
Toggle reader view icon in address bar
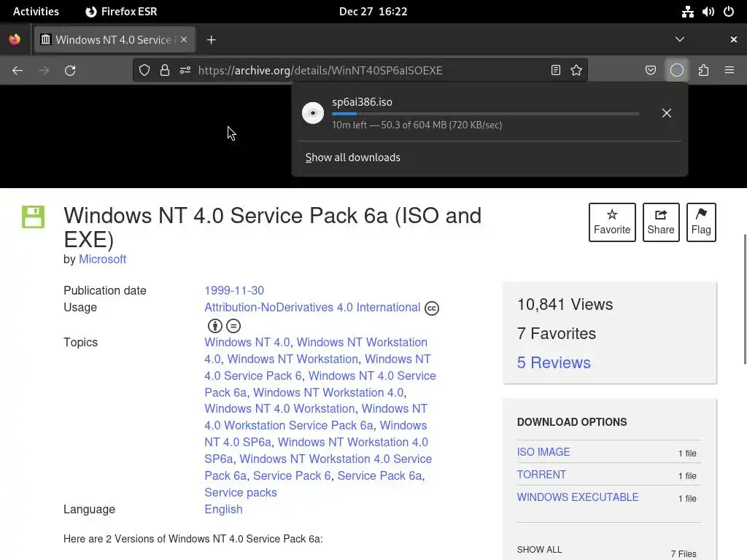[556, 71]
